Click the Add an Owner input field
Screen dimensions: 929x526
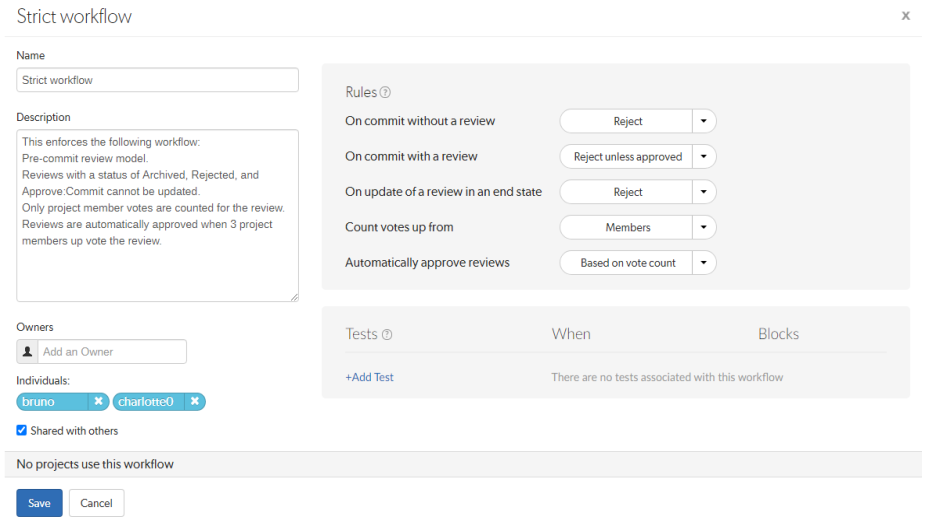(x=112, y=351)
